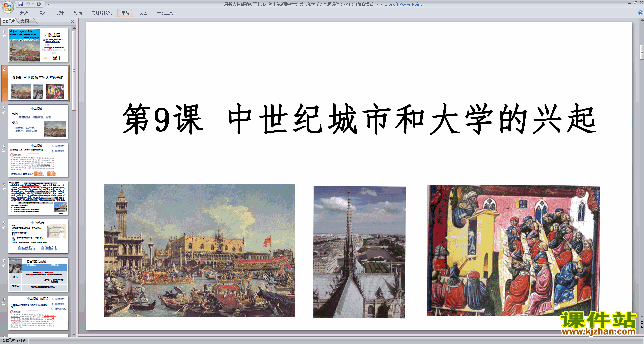
Task: Play animations via slide 6's star icon
Action: click(4, 227)
